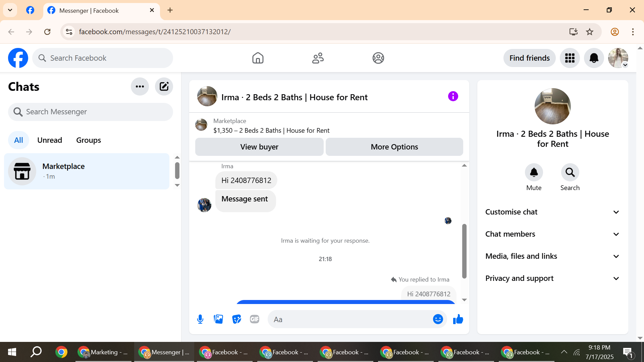
Task: Click the taskbar clock 9:18 PM
Action: pos(600,348)
